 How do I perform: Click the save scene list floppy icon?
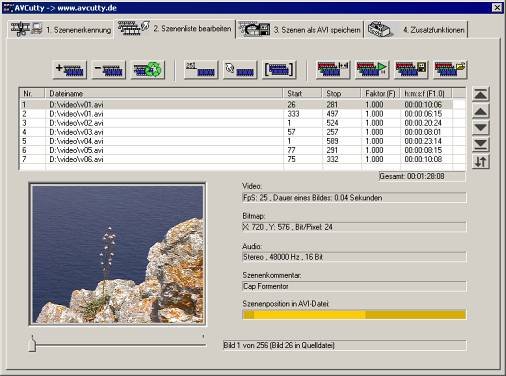411,70
